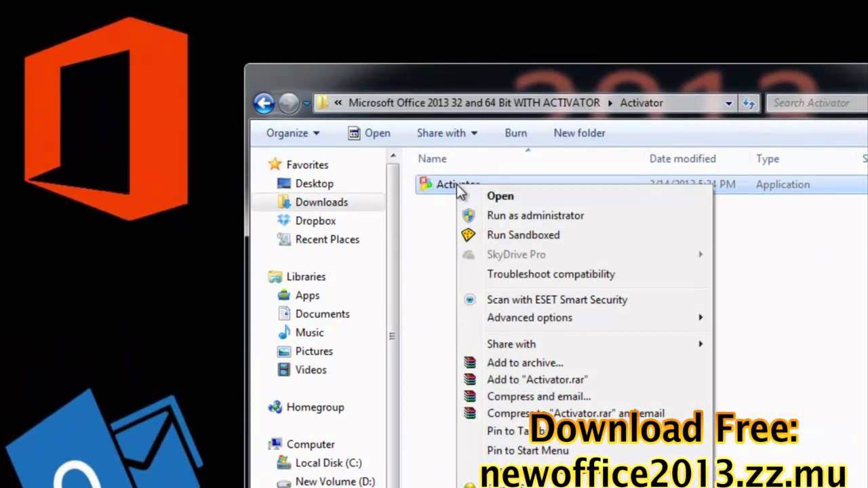Viewport: 868px width, 488px height.
Task: Click the Activator application file icon
Action: tap(426, 184)
